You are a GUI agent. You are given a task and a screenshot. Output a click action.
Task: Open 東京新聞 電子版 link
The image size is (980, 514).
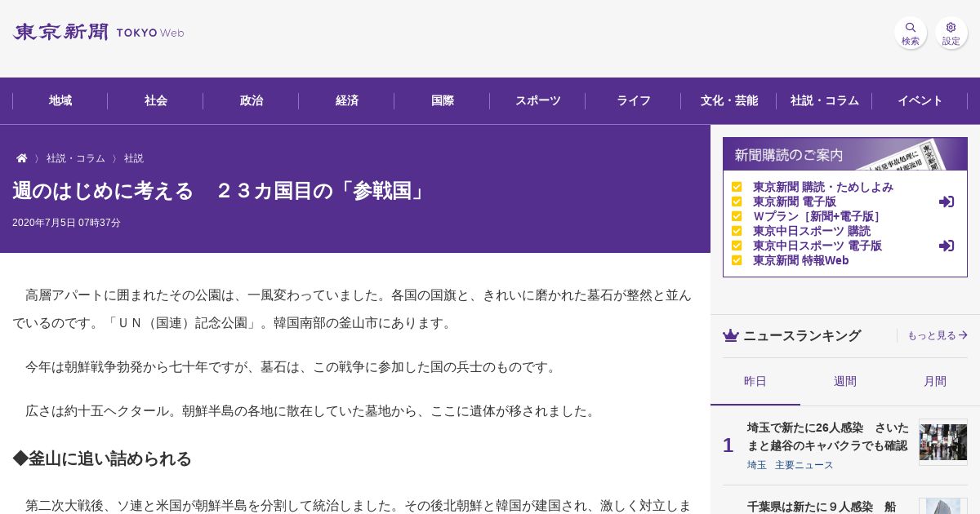coord(795,202)
